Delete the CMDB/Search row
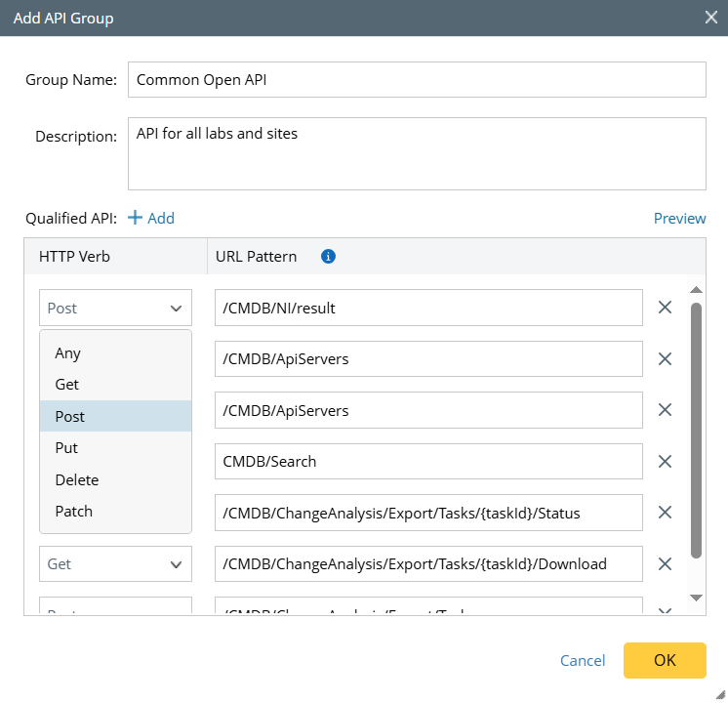 pos(665,461)
